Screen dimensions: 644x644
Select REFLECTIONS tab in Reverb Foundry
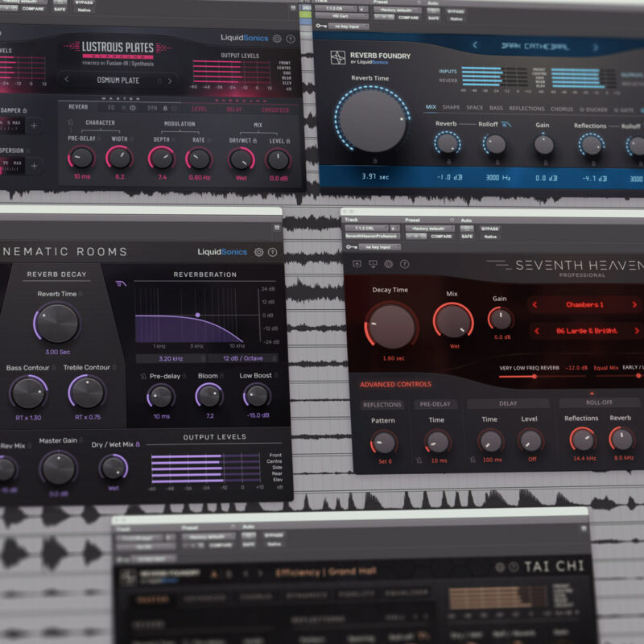[x=526, y=109]
